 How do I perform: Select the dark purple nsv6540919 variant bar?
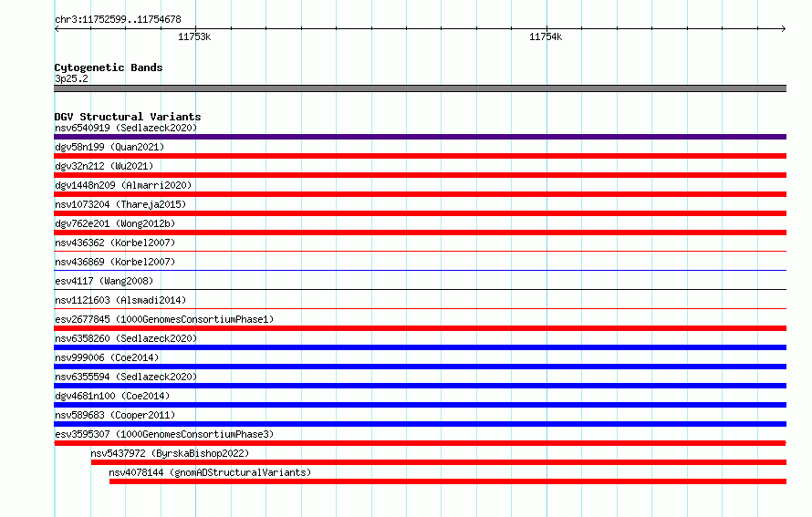click(420, 137)
